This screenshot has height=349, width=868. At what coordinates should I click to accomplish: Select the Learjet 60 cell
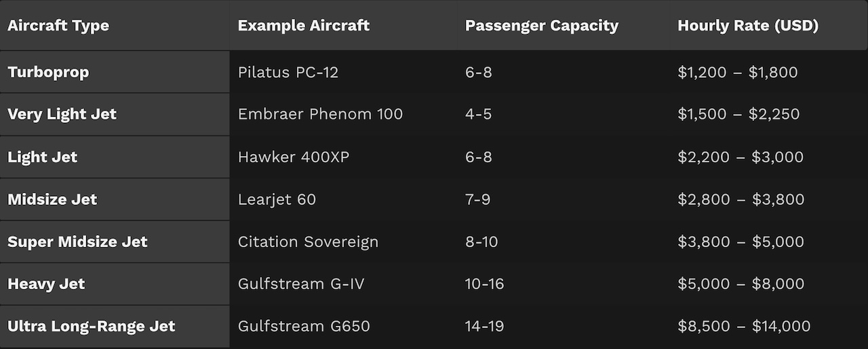pos(277,200)
